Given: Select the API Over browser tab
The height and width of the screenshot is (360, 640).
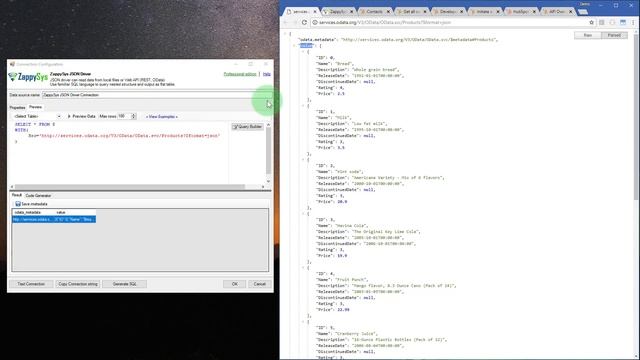Looking at the screenshot, I should tap(556, 12).
